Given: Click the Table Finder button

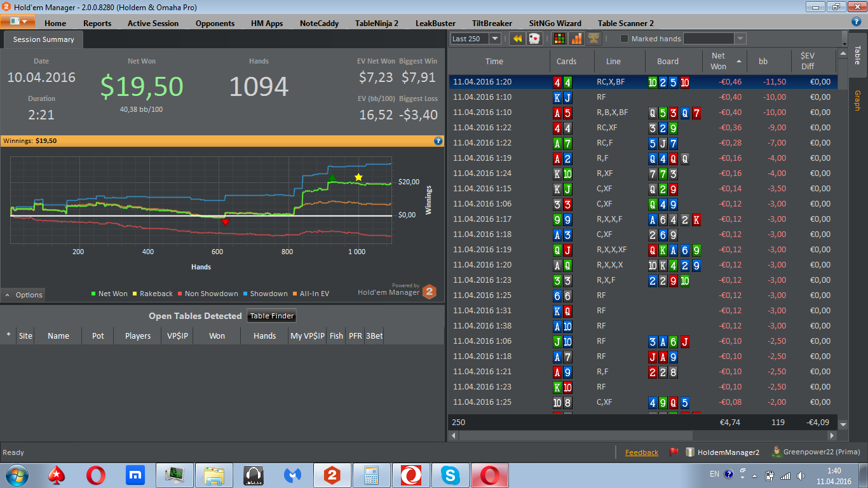Looking at the screenshot, I should coord(271,316).
